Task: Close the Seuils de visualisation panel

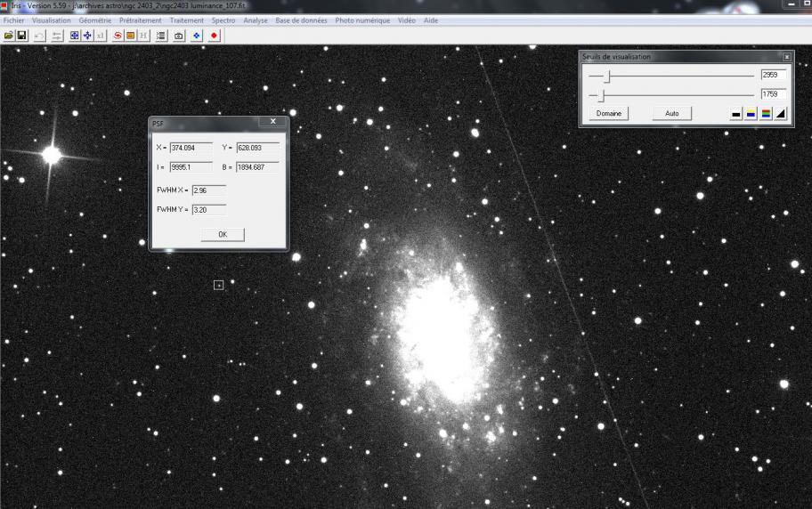Action: [787, 57]
